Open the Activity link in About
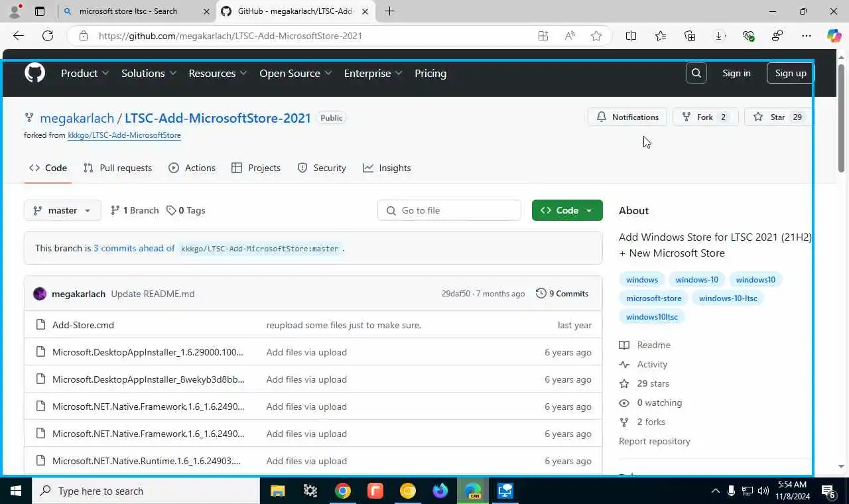 pos(644,364)
